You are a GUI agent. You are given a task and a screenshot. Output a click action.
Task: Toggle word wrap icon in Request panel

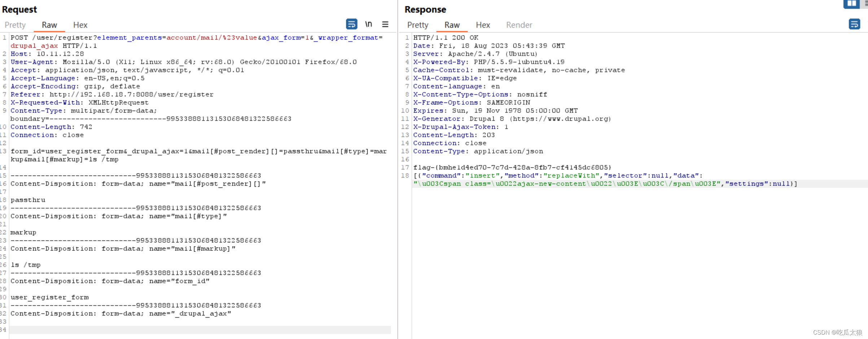tap(351, 24)
